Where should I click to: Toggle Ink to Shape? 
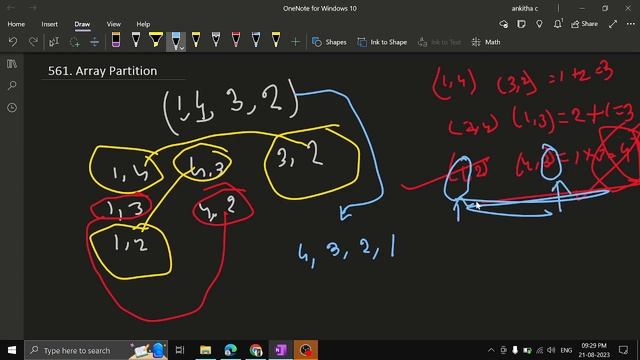click(x=382, y=42)
